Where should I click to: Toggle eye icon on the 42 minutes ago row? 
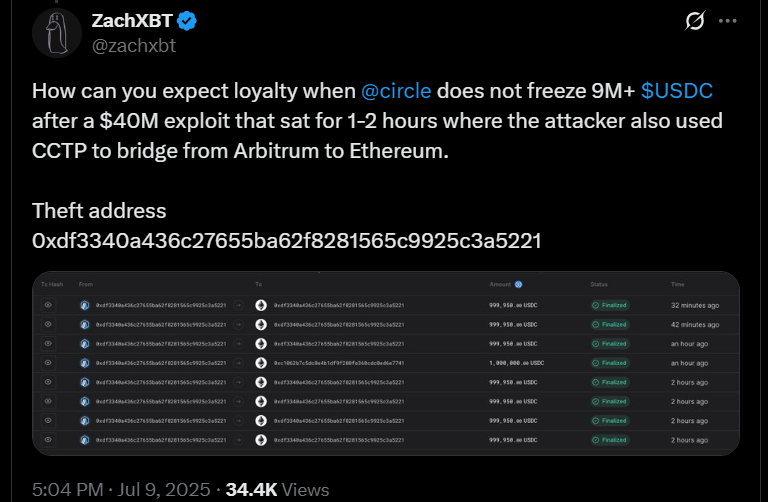click(48, 324)
